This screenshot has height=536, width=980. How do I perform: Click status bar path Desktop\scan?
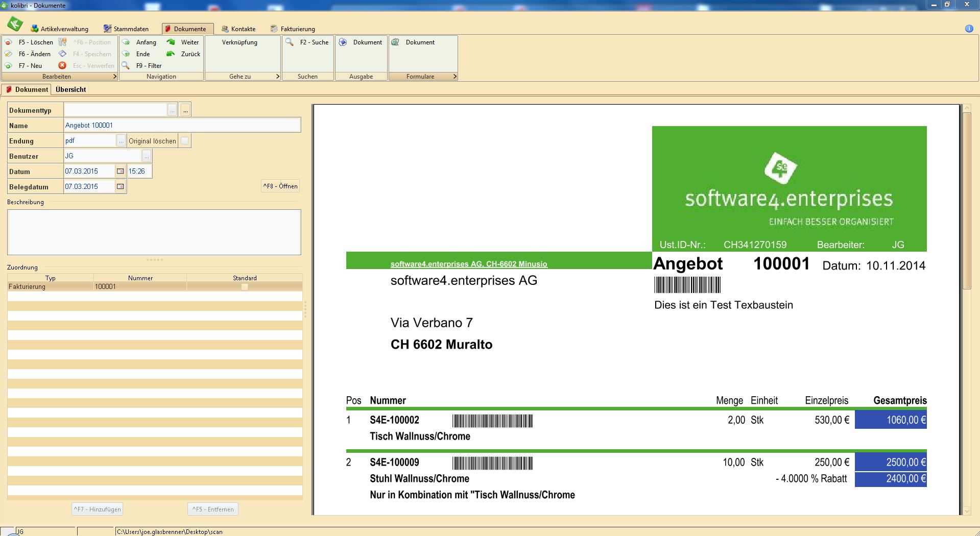[x=170, y=531]
